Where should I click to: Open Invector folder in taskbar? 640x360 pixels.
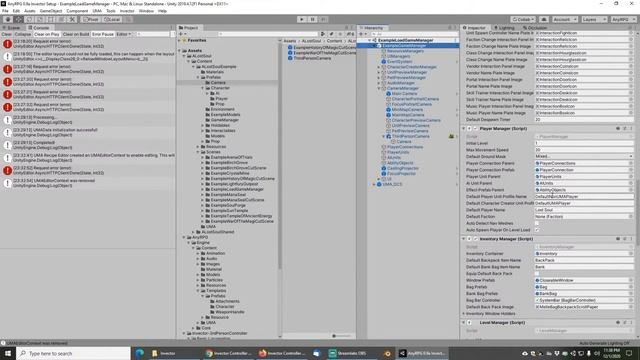(176, 353)
